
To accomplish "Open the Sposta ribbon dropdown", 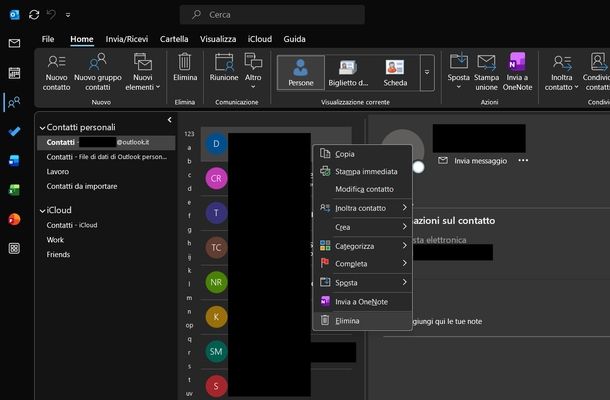I will point(458,72).
